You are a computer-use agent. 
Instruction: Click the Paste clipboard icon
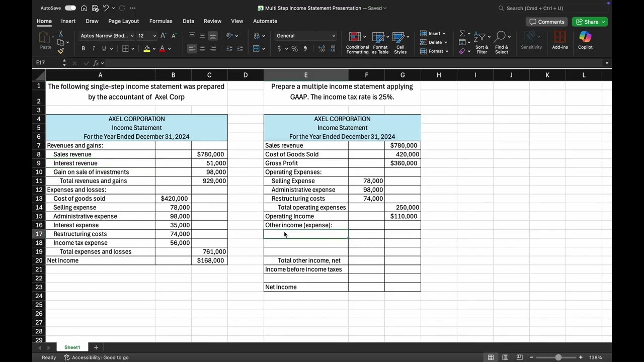(45, 38)
